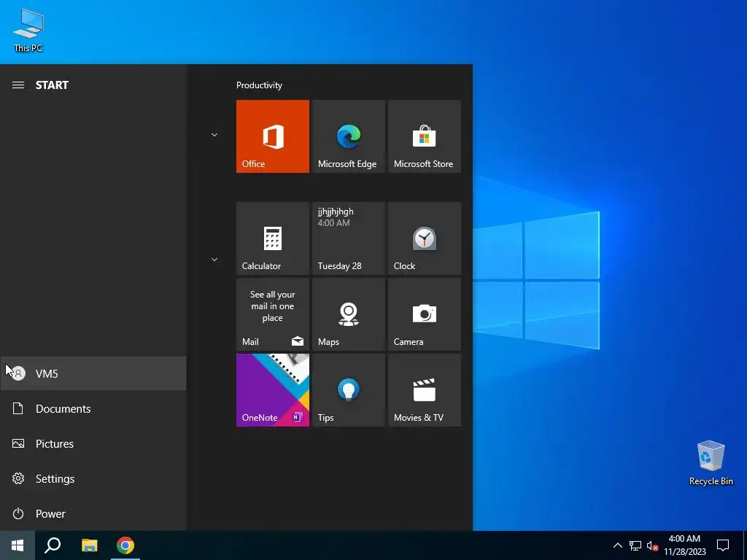Select the Recycle Bin desktop icon
Viewport: 747px width, 560px height.
coord(711,462)
